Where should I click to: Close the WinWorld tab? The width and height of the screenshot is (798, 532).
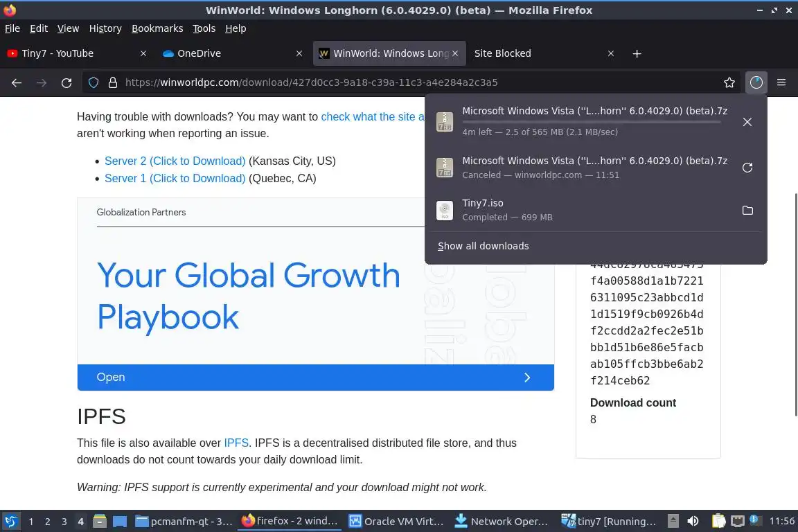(x=455, y=53)
